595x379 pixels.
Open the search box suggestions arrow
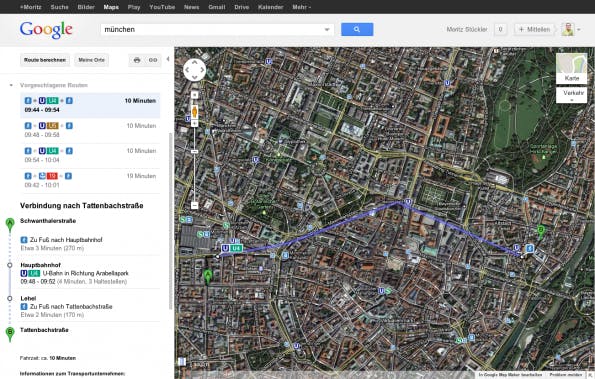(x=327, y=29)
